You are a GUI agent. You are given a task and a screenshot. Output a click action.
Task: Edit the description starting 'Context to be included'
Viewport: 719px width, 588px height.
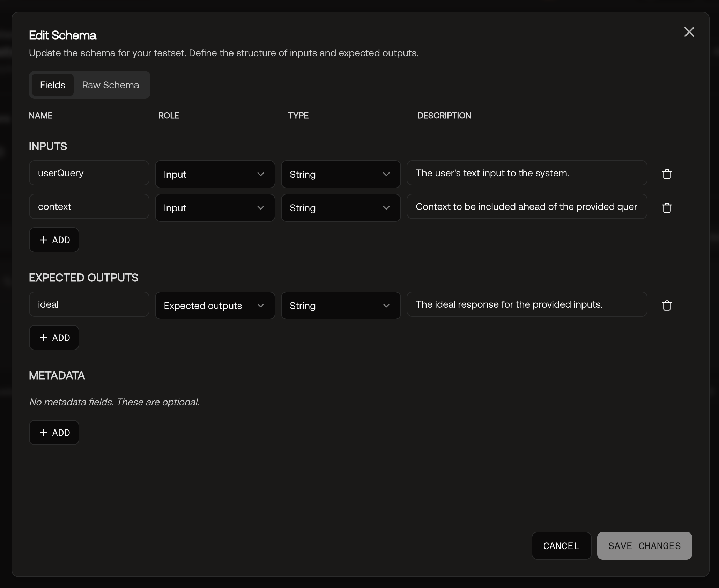click(527, 206)
